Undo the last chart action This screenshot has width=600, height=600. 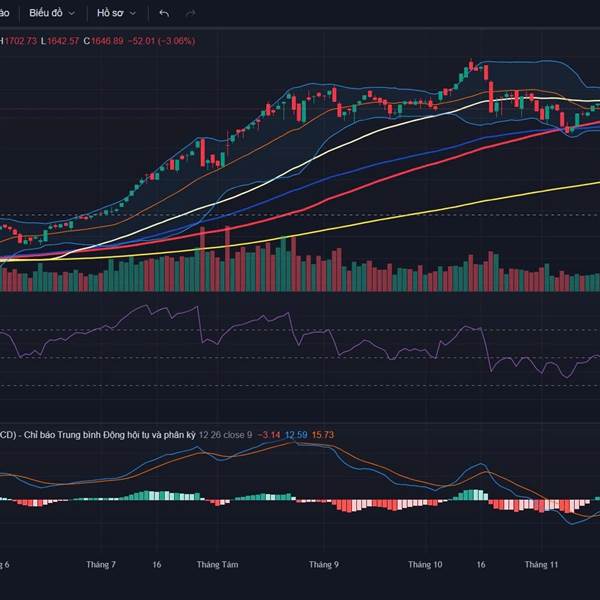tap(164, 13)
